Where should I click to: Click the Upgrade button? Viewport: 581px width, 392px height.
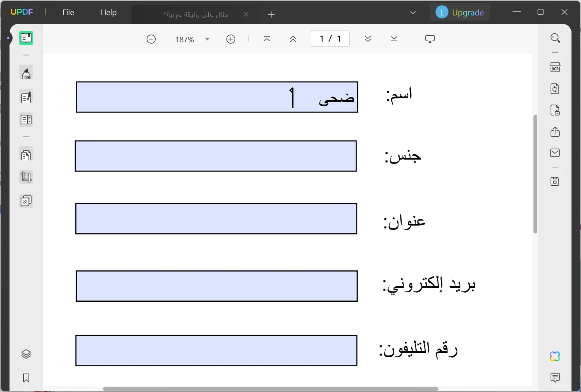(x=468, y=12)
